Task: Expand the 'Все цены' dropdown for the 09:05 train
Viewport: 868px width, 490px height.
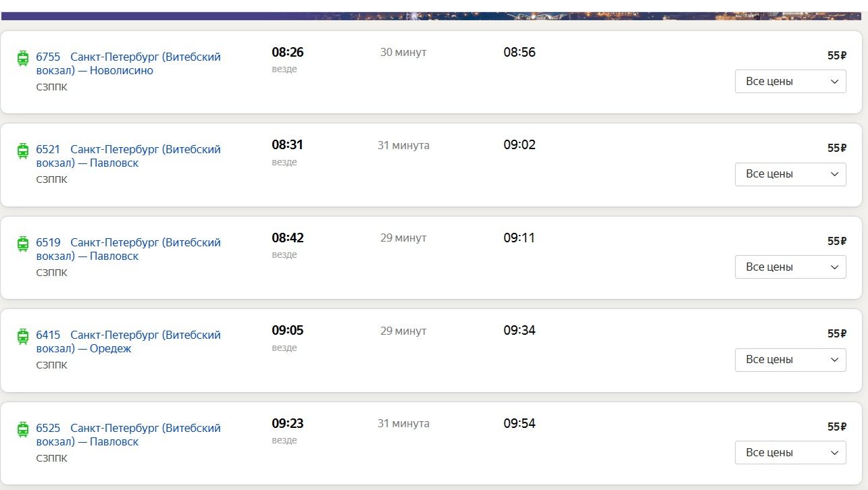Action: point(790,360)
